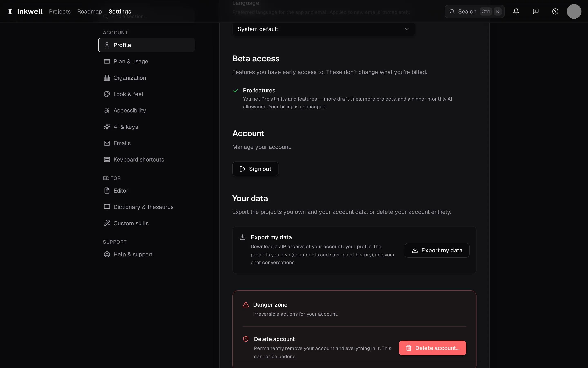This screenshot has width=588, height=368.
Task: Click the Sign out button
Action: coord(255,169)
